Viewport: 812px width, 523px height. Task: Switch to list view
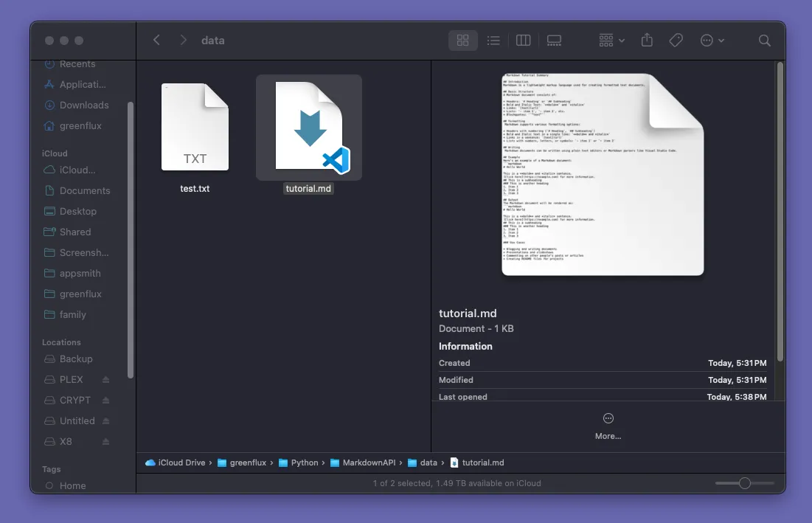point(493,41)
